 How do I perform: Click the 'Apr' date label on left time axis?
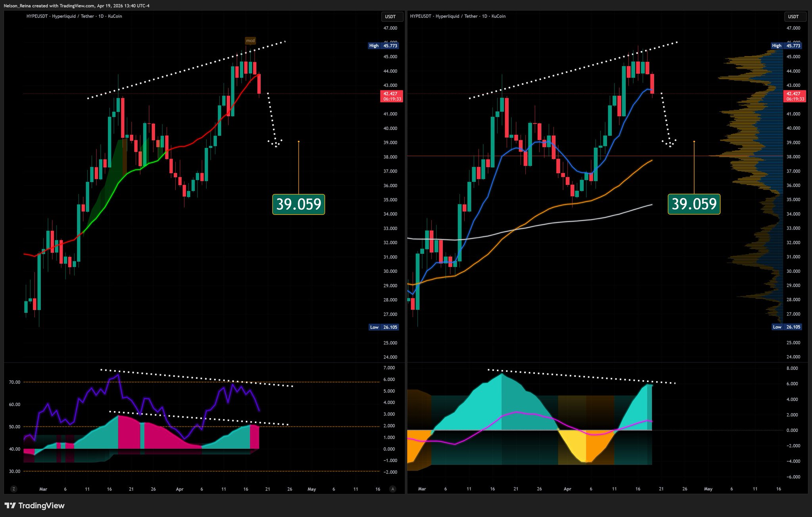click(180, 489)
